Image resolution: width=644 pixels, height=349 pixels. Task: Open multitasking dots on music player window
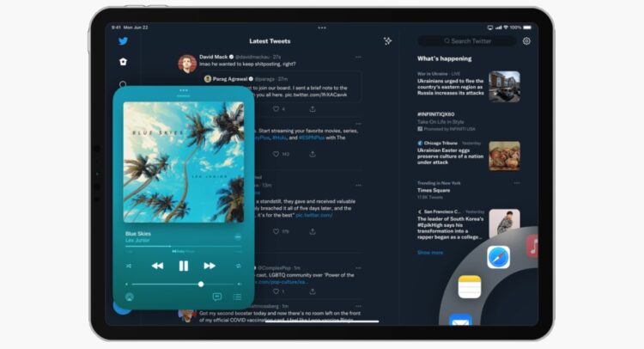[184, 90]
